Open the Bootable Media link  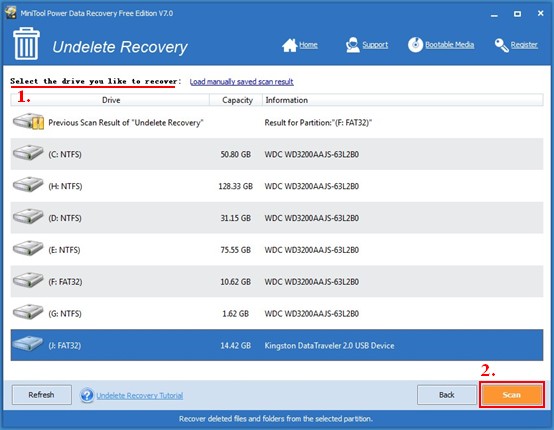[449, 45]
